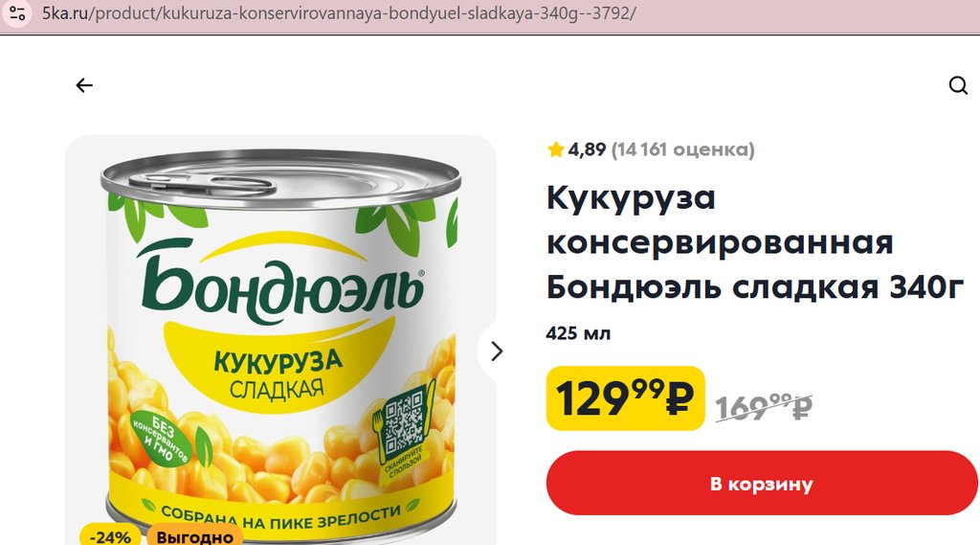Click the Выгодно orange badge
Screen dimensions: 980x545
click(x=194, y=536)
